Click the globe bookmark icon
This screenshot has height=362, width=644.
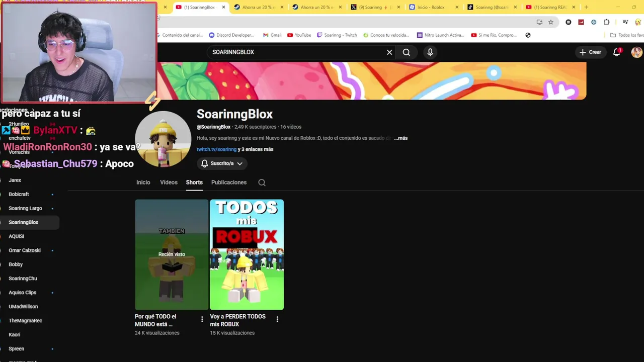pos(528,35)
